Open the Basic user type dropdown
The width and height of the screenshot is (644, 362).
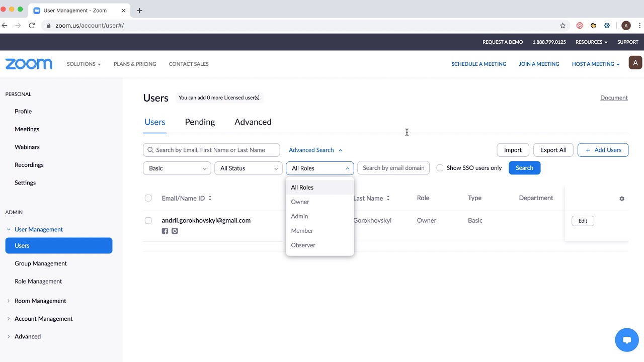[x=177, y=168]
